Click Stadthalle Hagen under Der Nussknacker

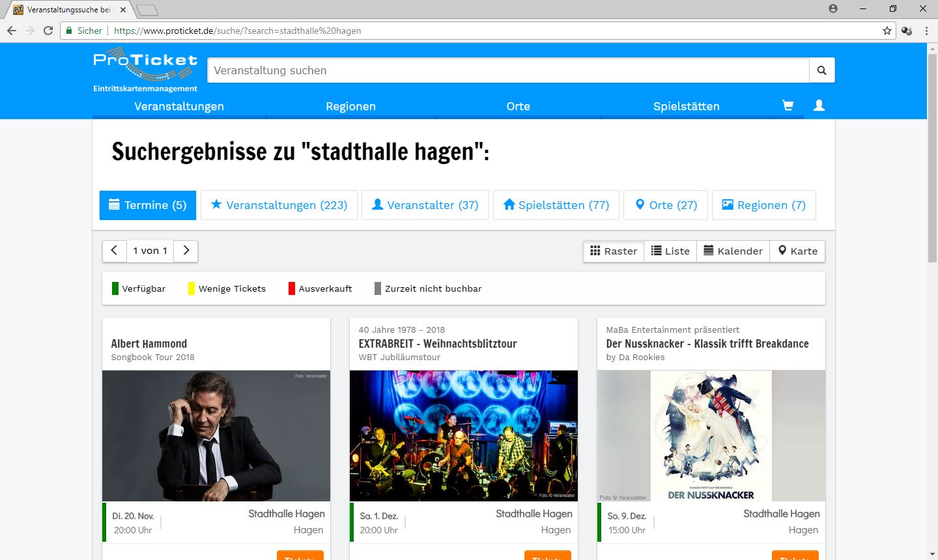pyautogui.click(x=782, y=514)
